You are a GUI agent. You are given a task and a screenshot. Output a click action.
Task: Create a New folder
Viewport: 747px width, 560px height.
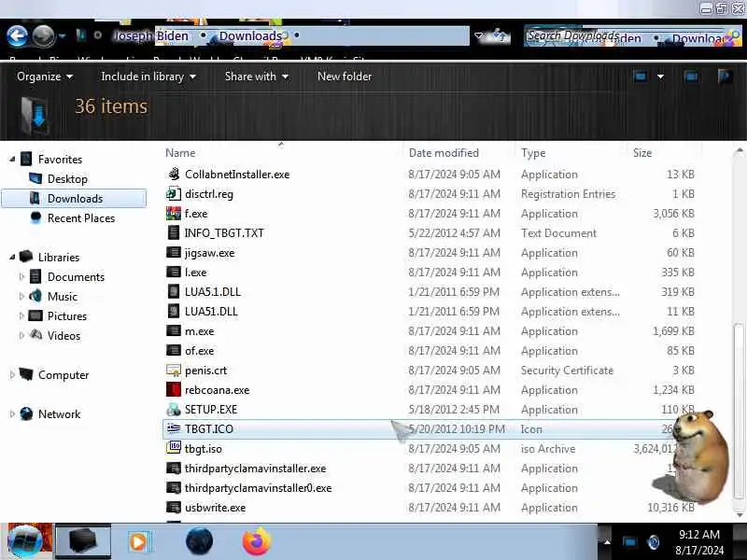(x=345, y=77)
